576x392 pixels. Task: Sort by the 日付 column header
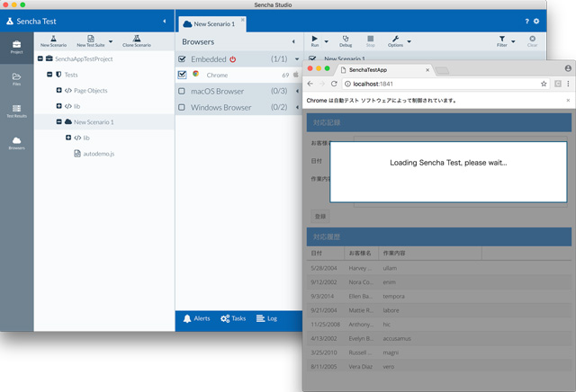click(x=326, y=254)
